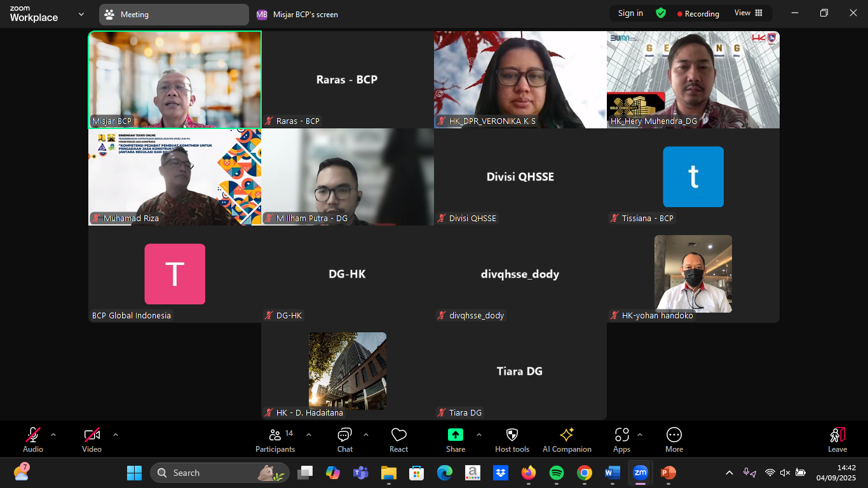The width and height of the screenshot is (868, 488).
Task: Switch to the Meeting tab
Action: pyautogui.click(x=173, y=15)
